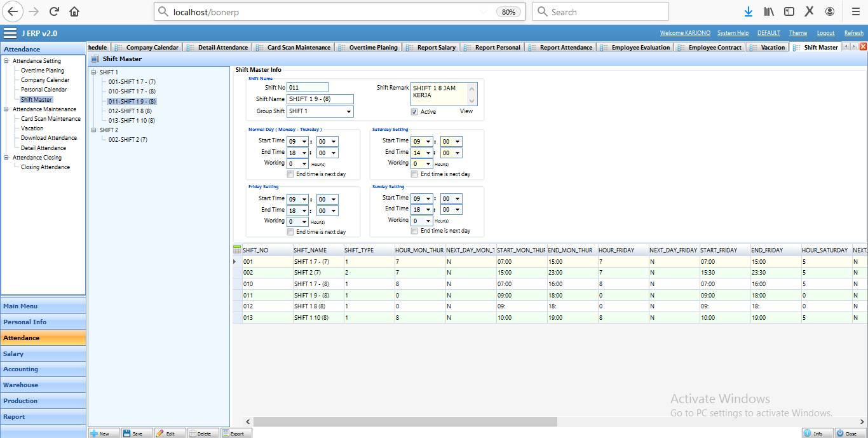The width and height of the screenshot is (868, 438).
Task: Click the grid column selector icon
Action: (237, 250)
